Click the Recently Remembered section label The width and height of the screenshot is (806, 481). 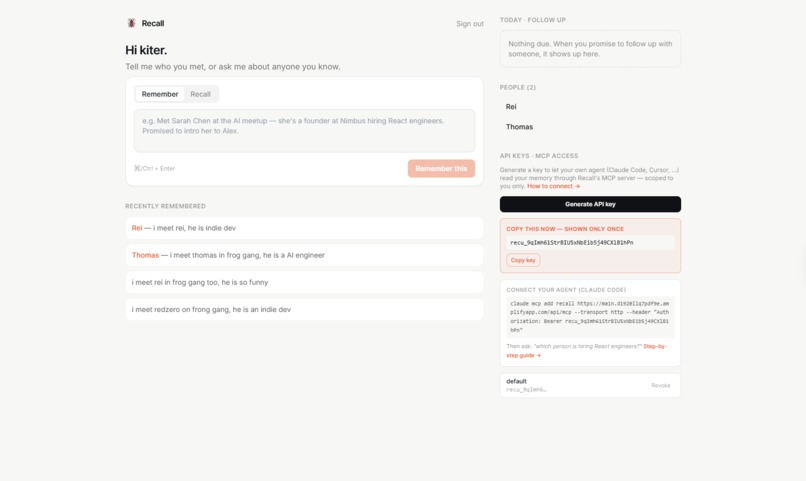[x=166, y=206]
